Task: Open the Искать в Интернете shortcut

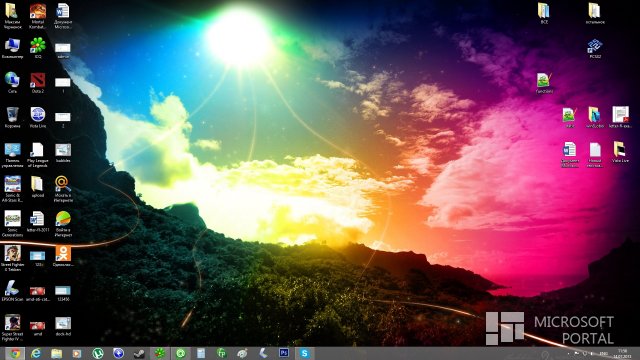Action: [63, 189]
